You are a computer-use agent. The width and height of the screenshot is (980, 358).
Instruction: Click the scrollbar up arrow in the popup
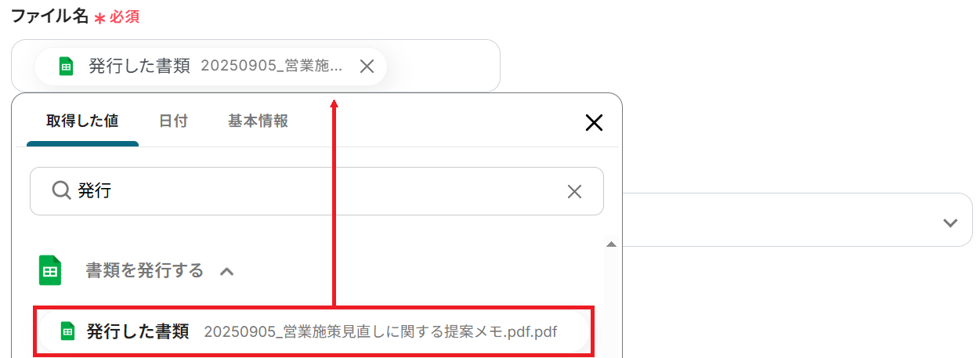(x=611, y=244)
